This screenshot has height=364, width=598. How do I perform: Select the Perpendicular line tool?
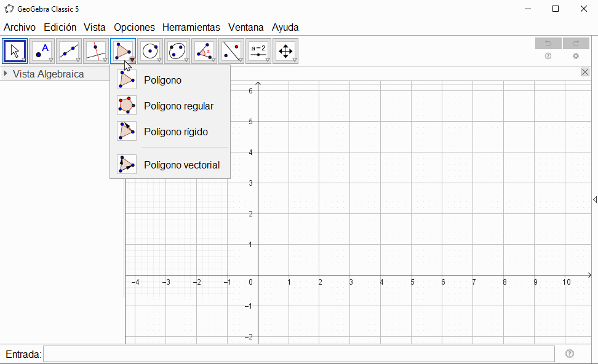click(x=96, y=51)
